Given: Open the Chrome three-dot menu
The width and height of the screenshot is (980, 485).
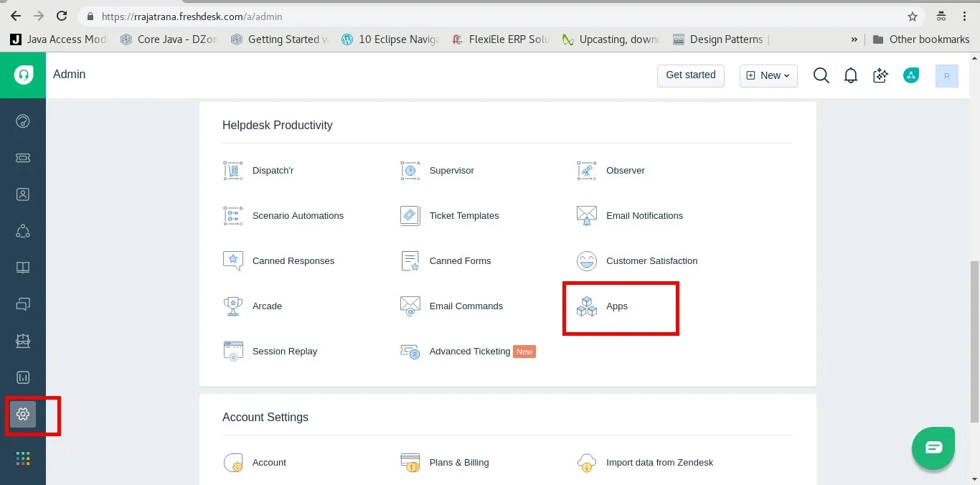Looking at the screenshot, I should click(x=964, y=16).
